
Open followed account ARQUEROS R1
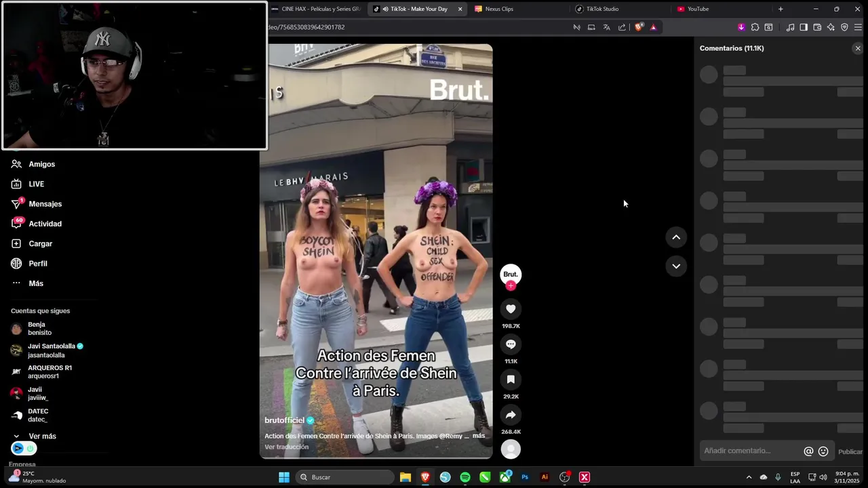41,372
